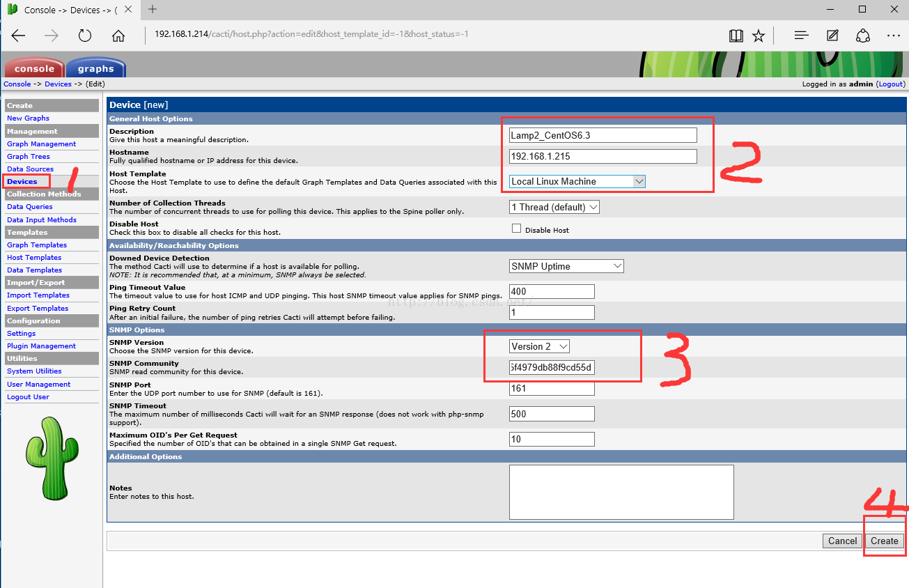Click the Maximum OID's Per Get Request field
Viewport: 909px width, 588px height.
tap(552, 439)
